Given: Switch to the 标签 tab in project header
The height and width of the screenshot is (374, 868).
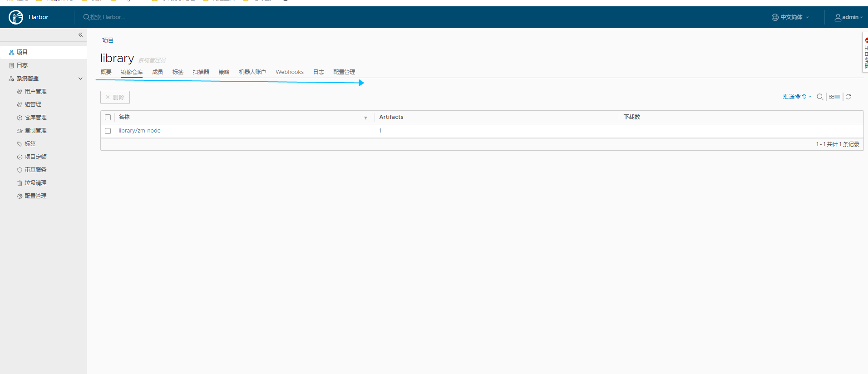Looking at the screenshot, I should click(178, 72).
